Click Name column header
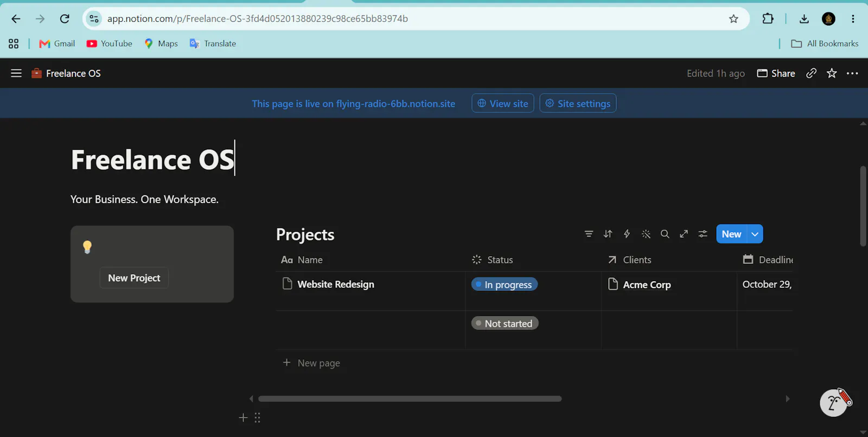This screenshot has height=437, width=868. pyautogui.click(x=370, y=260)
